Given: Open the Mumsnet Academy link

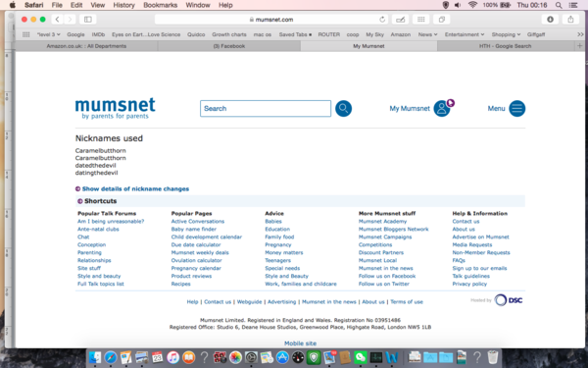Looking at the screenshot, I should tap(382, 222).
